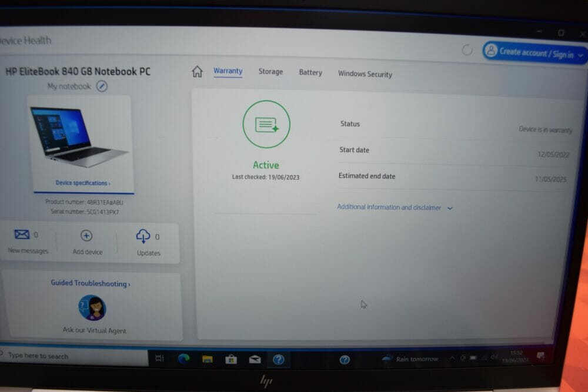Click the HP EliteBook 840 G8 Notebook PC heading

[x=78, y=71]
